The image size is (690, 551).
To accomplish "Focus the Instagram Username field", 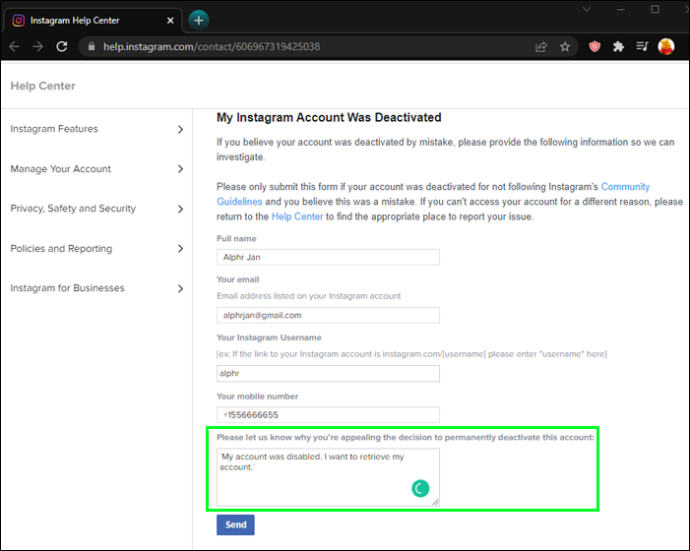I will point(328,373).
